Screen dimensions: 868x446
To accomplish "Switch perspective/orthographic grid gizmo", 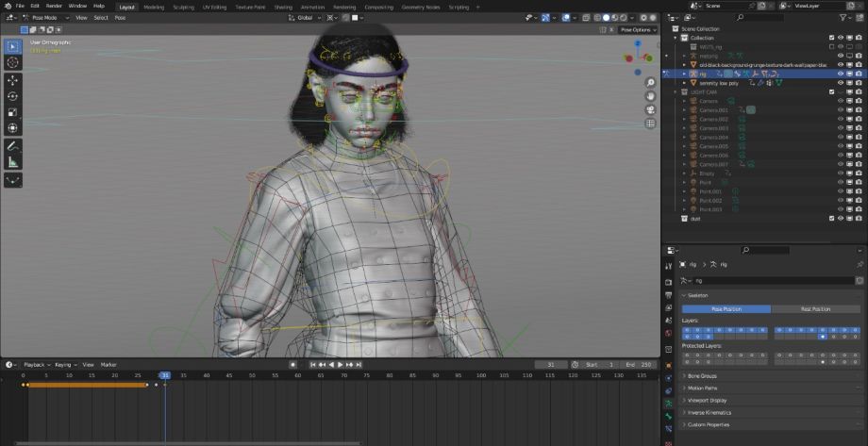I will tap(650, 124).
